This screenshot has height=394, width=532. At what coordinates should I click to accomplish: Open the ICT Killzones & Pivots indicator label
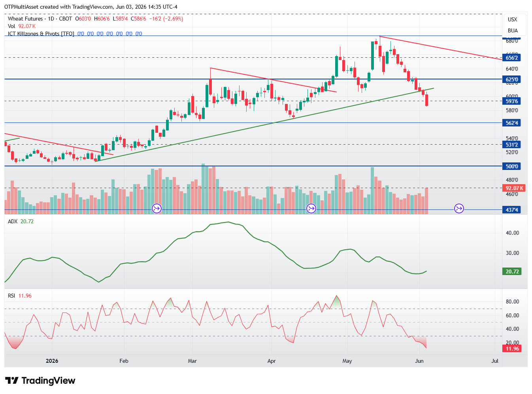coord(41,34)
